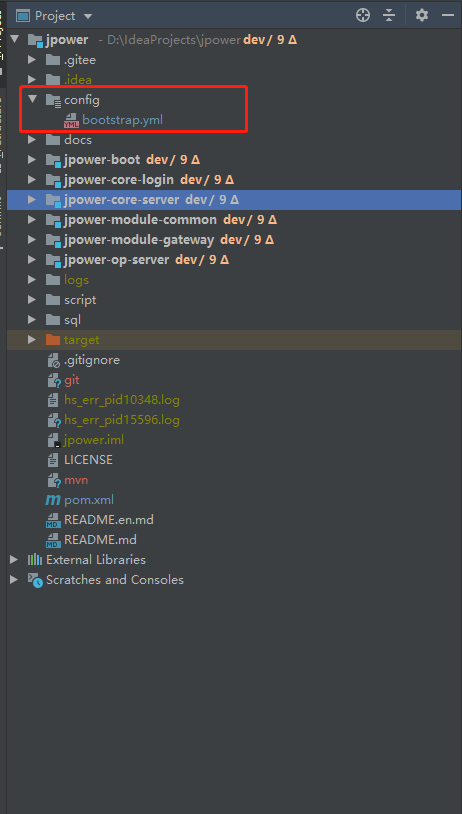Select hs_err_pid10348.log file
Screen dimensions: 462x814
point(122,400)
